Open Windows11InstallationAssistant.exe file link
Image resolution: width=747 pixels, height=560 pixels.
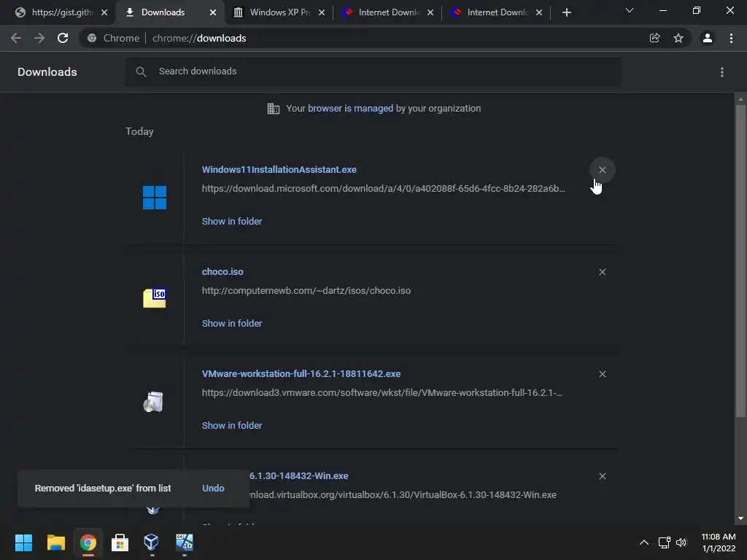[279, 169]
